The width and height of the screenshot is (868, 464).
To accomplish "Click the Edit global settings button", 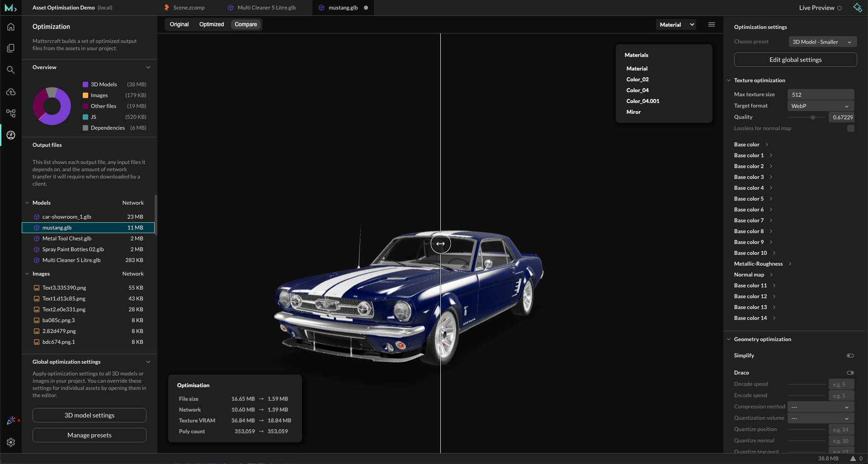I will click(795, 60).
